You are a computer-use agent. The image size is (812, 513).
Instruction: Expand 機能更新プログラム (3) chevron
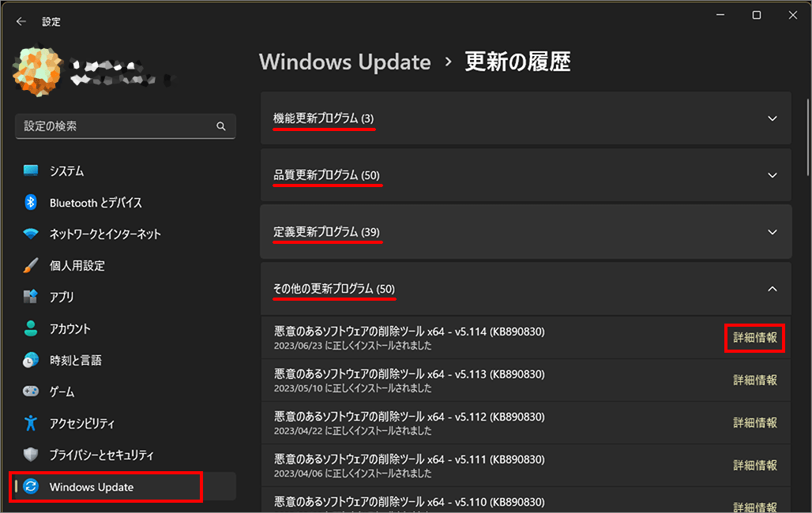(x=773, y=118)
